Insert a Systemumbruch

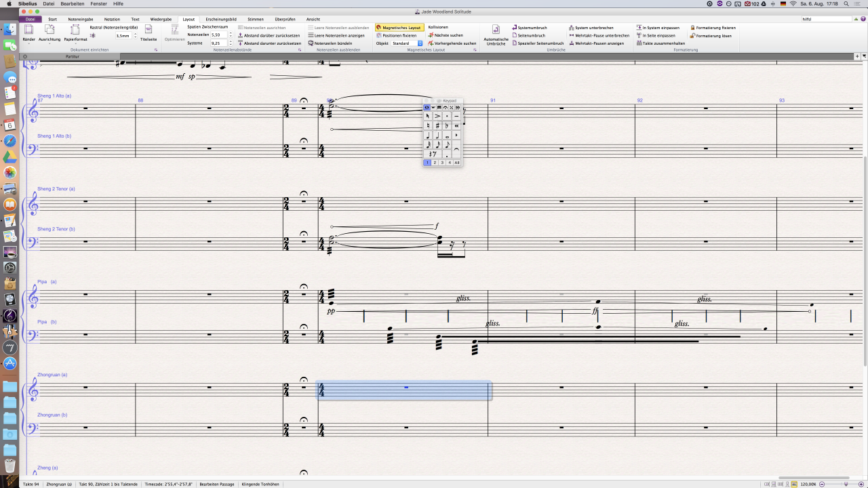[530, 28]
